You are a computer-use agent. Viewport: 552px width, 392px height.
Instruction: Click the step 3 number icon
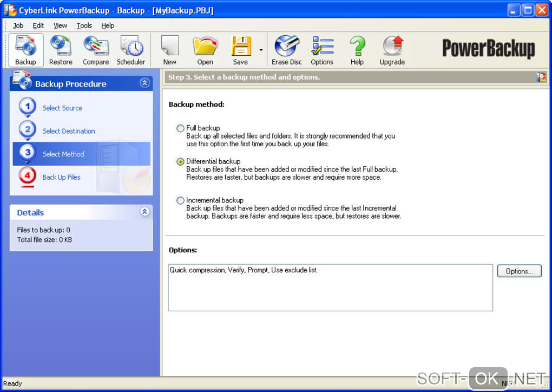(x=28, y=153)
